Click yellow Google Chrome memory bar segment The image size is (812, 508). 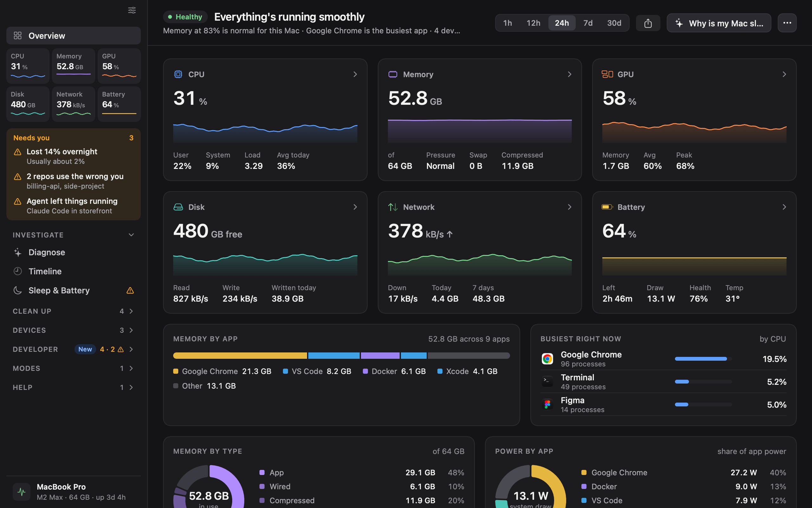240,356
